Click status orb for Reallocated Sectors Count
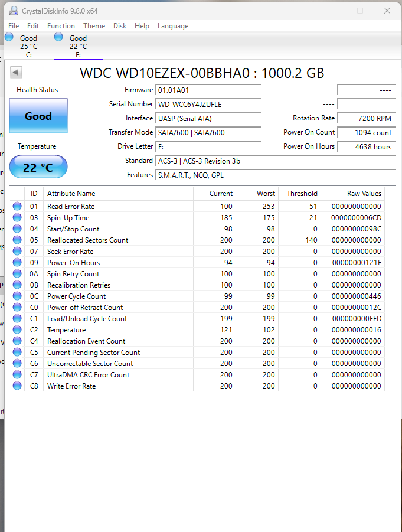This screenshot has height=532, width=402. (x=17, y=240)
